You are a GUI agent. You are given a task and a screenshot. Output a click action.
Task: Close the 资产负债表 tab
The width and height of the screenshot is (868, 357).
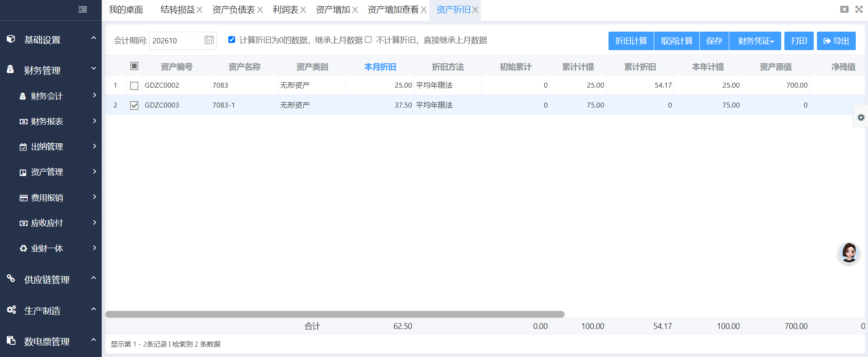pyautogui.click(x=260, y=10)
